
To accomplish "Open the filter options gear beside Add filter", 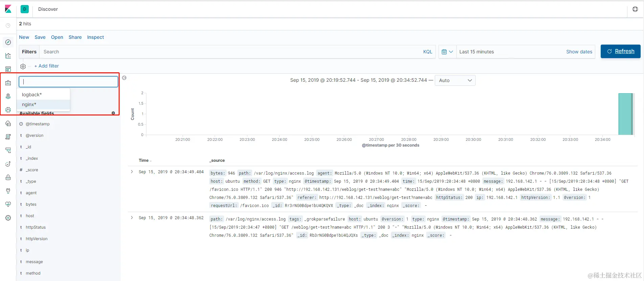I will (23, 66).
